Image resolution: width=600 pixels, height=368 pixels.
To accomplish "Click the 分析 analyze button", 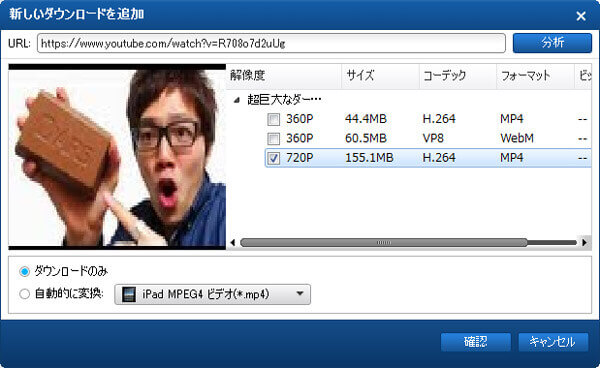I will tap(552, 43).
